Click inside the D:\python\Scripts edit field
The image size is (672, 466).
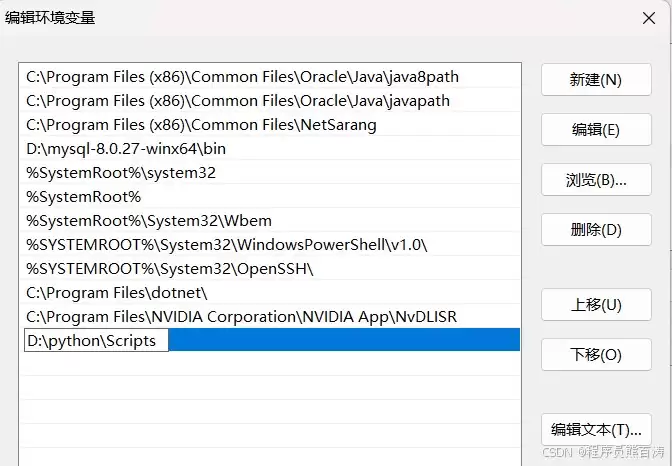tap(96, 340)
